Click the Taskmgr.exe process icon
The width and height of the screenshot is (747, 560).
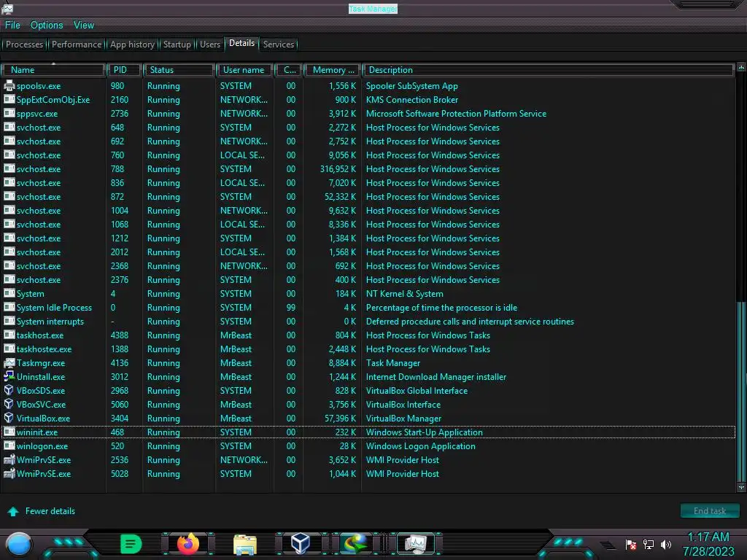tap(9, 363)
